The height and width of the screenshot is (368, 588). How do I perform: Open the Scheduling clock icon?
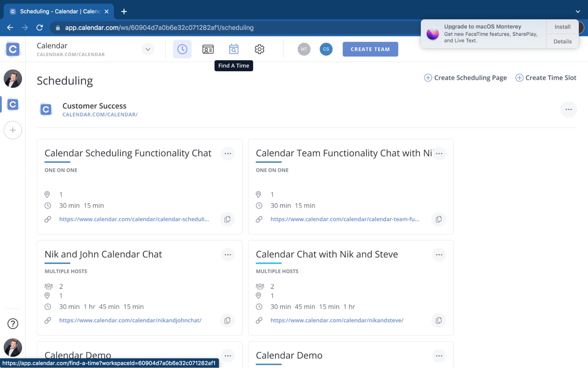coord(182,49)
